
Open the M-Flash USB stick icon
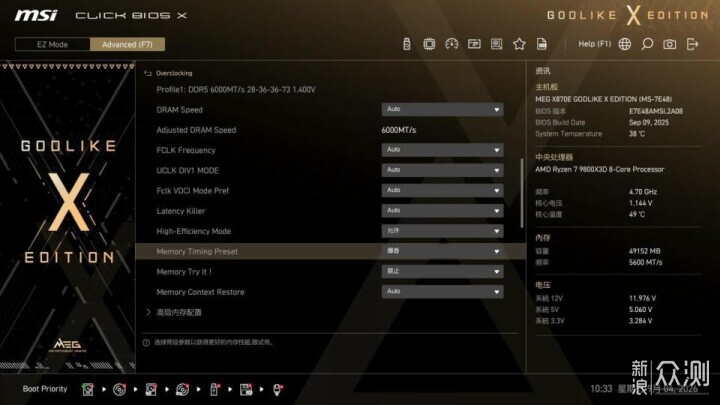pos(406,44)
